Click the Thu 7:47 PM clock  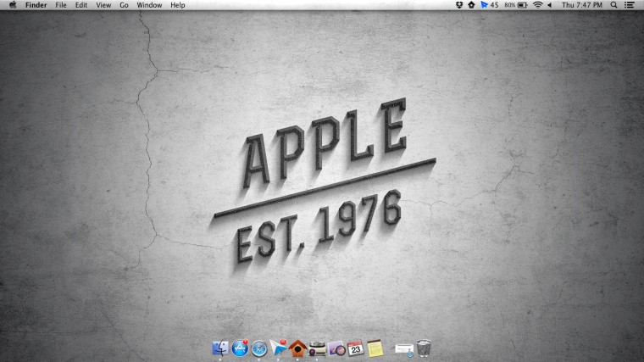pyautogui.click(x=581, y=5)
